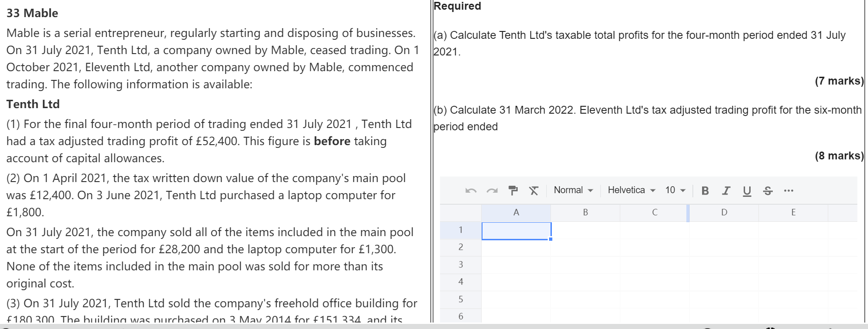Click the clear formatting icon
The height and width of the screenshot is (329, 868).
coord(533,190)
